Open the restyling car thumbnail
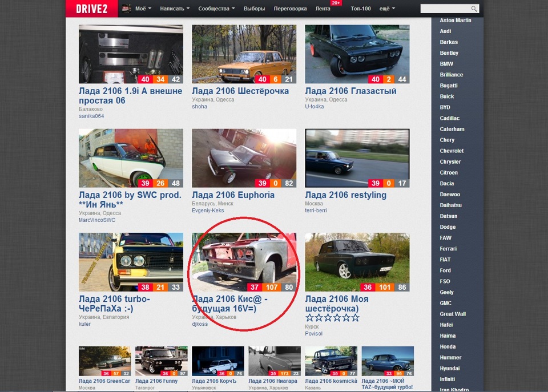Image resolution: width=548 pixels, height=392 pixels. click(357, 158)
